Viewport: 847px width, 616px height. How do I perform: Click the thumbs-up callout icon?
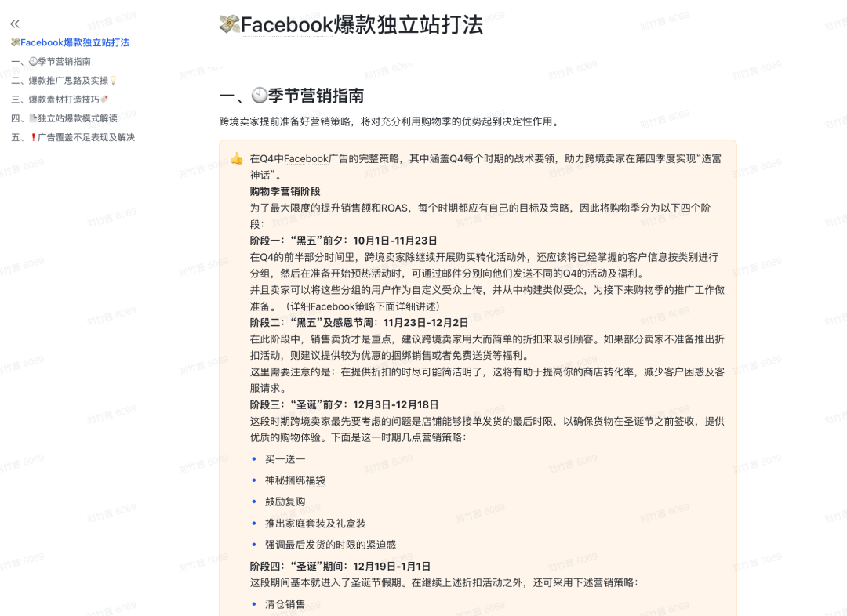click(x=237, y=159)
